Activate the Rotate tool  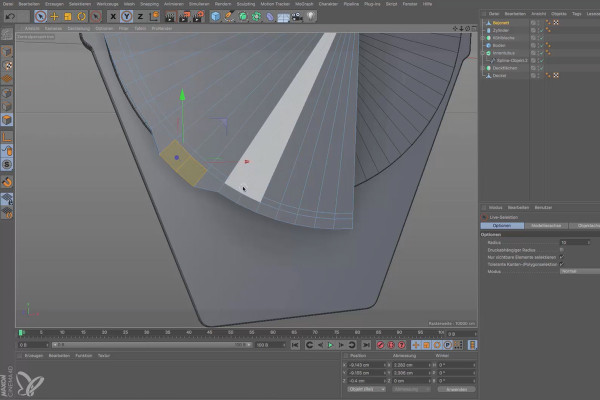point(82,16)
